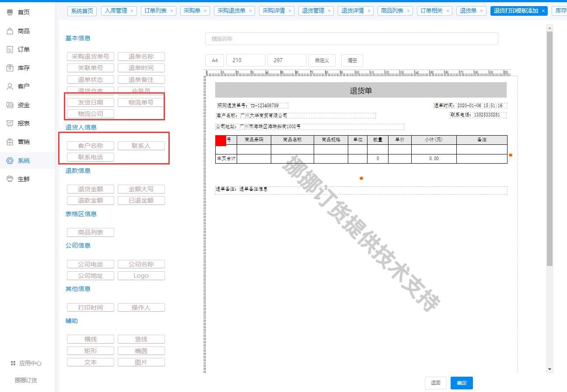This screenshot has height=392, width=567.
Task: Click the 客户 customer person icon
Action: (10, 86)
